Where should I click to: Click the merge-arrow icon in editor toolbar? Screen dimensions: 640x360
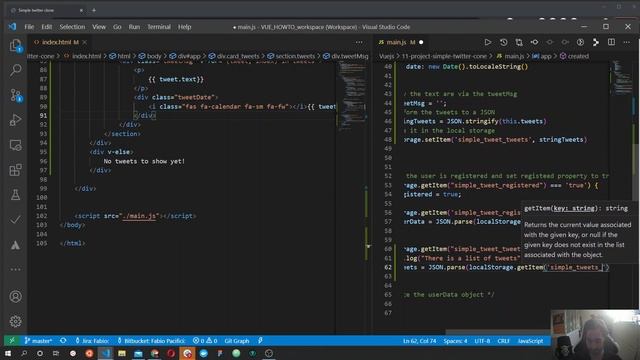596,42
